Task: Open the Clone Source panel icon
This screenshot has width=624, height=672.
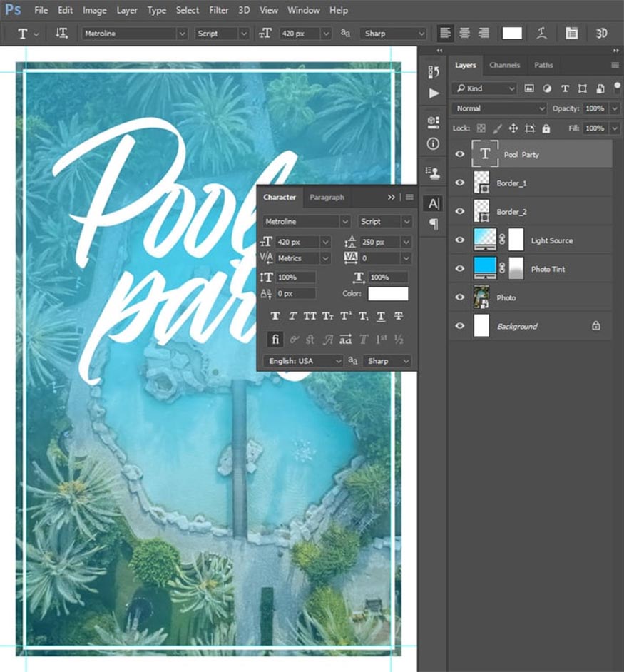Action: pos(434,173)
